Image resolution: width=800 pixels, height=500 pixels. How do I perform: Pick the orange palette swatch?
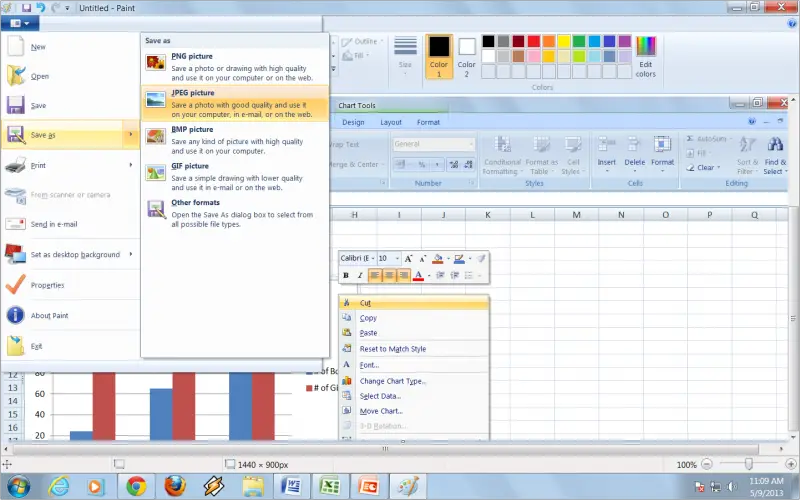tap(549, 41)
